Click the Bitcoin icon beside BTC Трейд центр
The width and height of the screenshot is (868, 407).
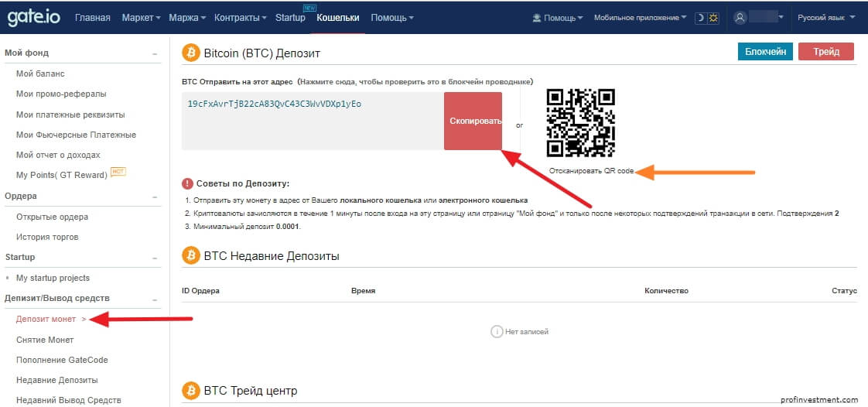point(191,391)
